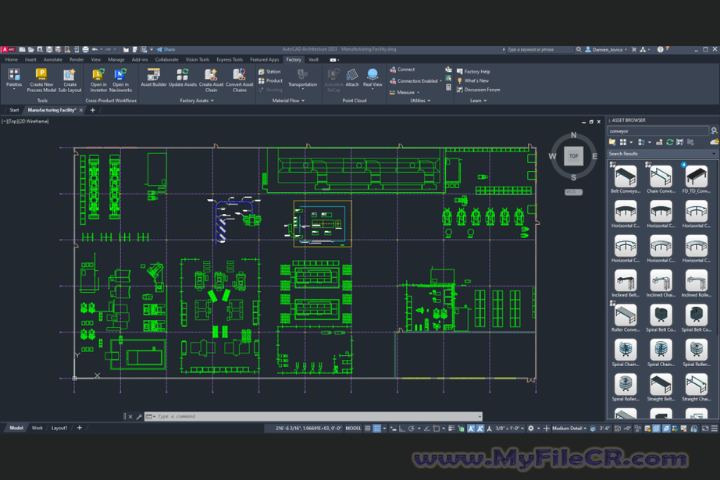Toggle grid display in status bar
Viewport: 720px width, 480px height.
(x=367, y=429)
